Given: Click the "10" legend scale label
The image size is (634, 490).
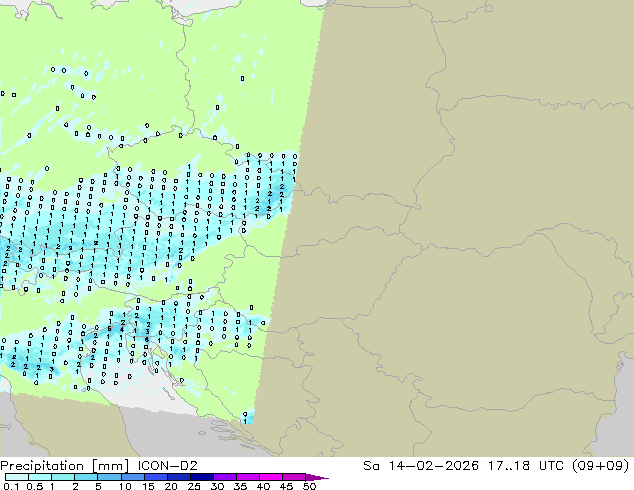Looking at the screenshot, I should [125, 486].
